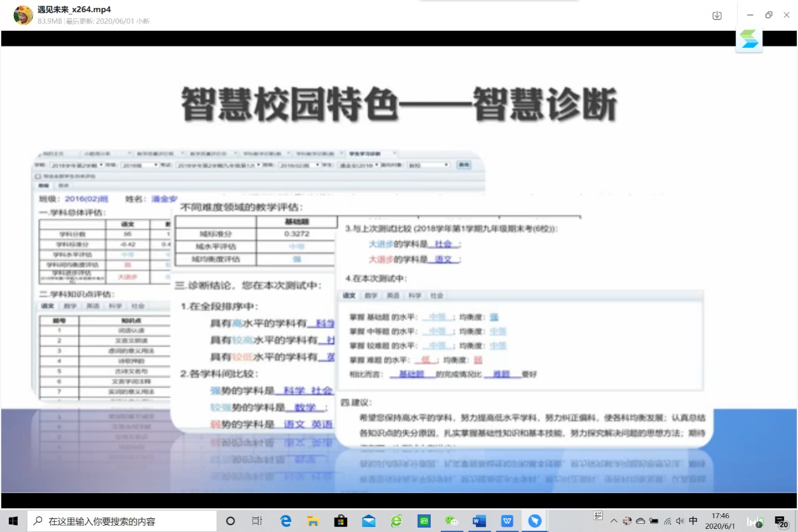Switch to WeChat on the taskbar

pyautogui.click(x=452, y=521)
